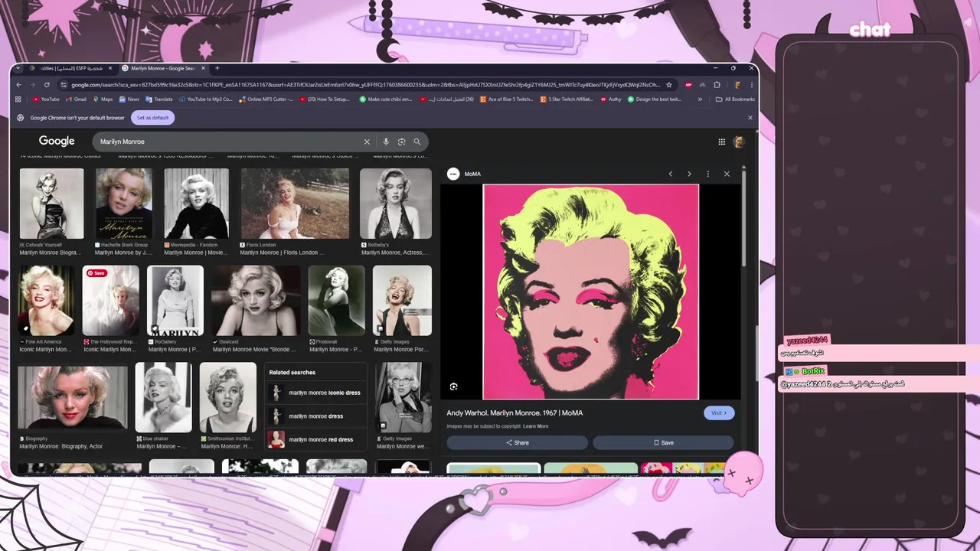Focus the Marilyn Monroe search box
This screenshot has height=551, width=980.
point(230,142)
